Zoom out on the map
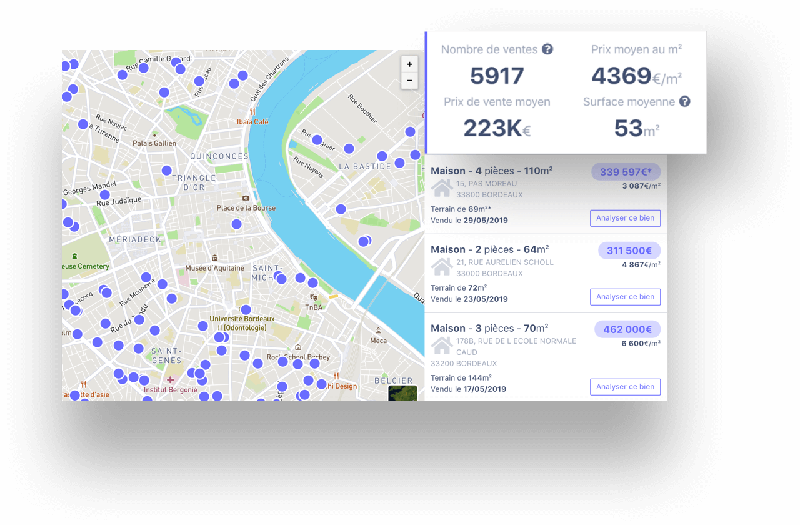The height and width of the screenshot is (525, 800). coord(409,81)
